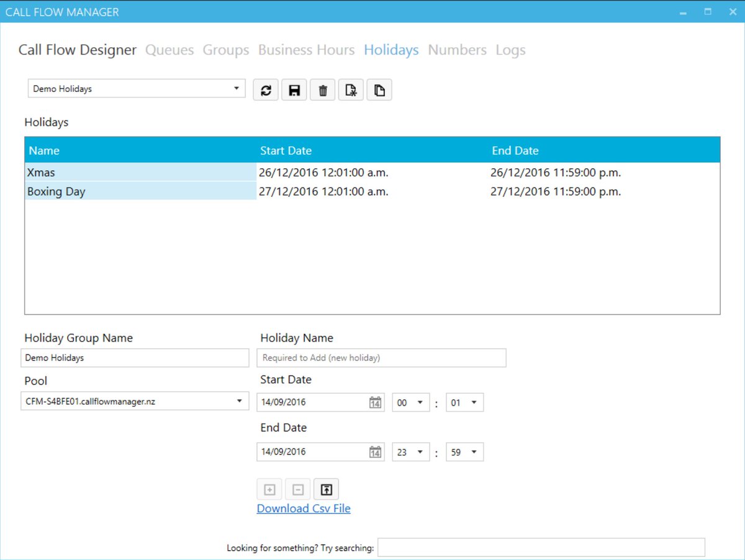Select the Holidays tab
This screenshot has width=745, height=560.
click(x=391, y=50)
